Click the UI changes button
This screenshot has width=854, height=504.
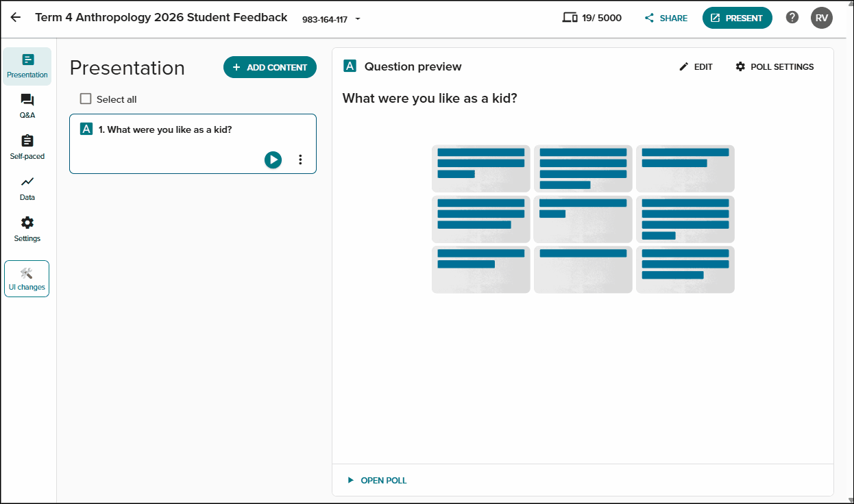click(x=27, y=279)
